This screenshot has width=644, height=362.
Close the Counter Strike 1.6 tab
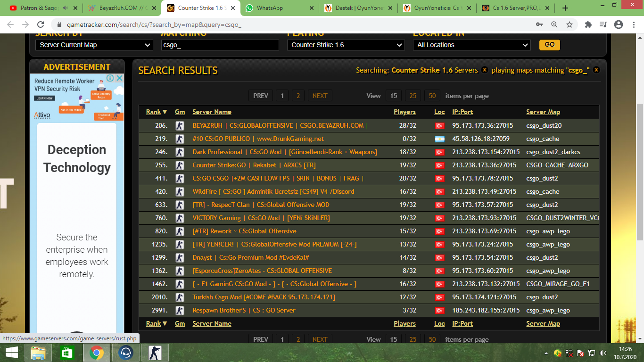[232, 8]
